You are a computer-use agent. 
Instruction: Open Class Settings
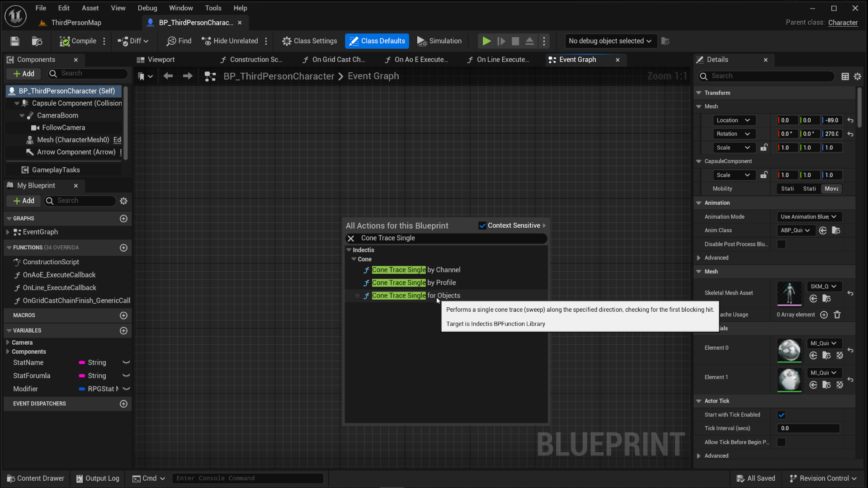310,41
